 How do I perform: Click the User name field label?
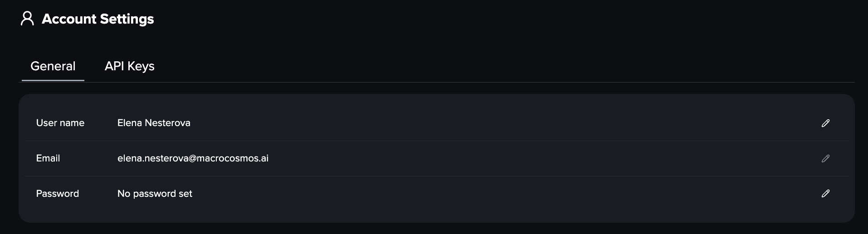[60, 123]
